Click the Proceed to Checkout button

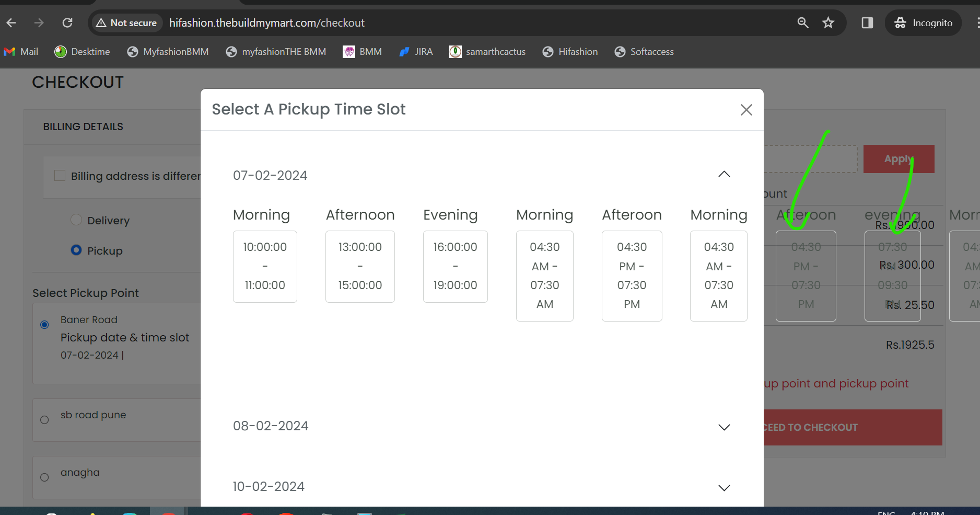tap(853, 427)
